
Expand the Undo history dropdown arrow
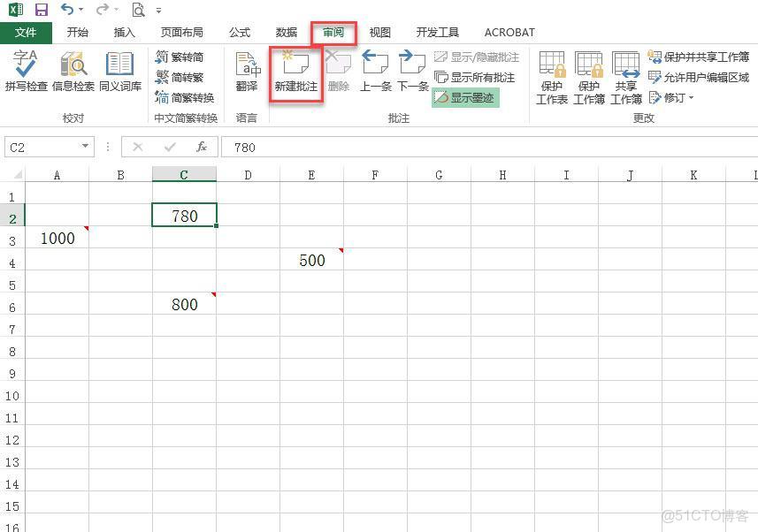click(80, 9)
